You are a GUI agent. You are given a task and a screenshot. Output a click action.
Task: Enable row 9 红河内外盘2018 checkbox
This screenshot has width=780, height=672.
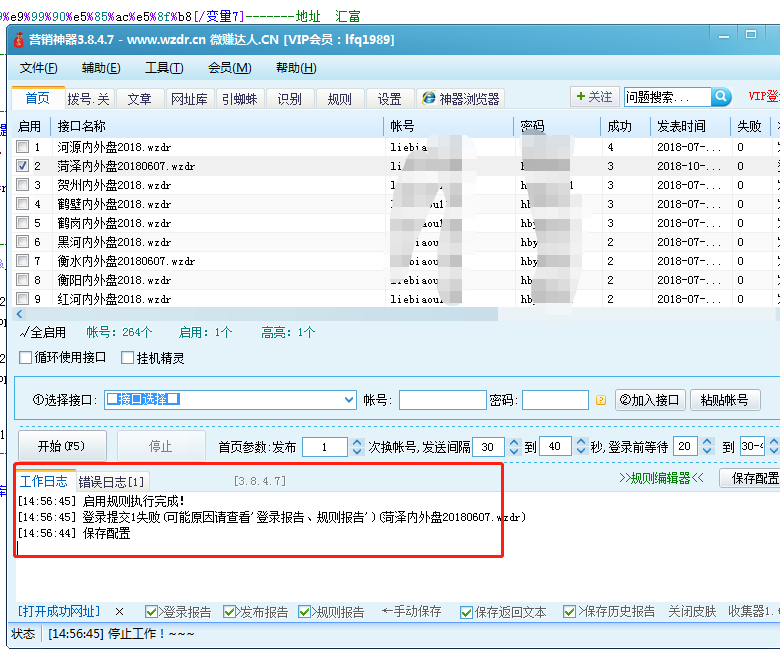(x=22, y=298)
